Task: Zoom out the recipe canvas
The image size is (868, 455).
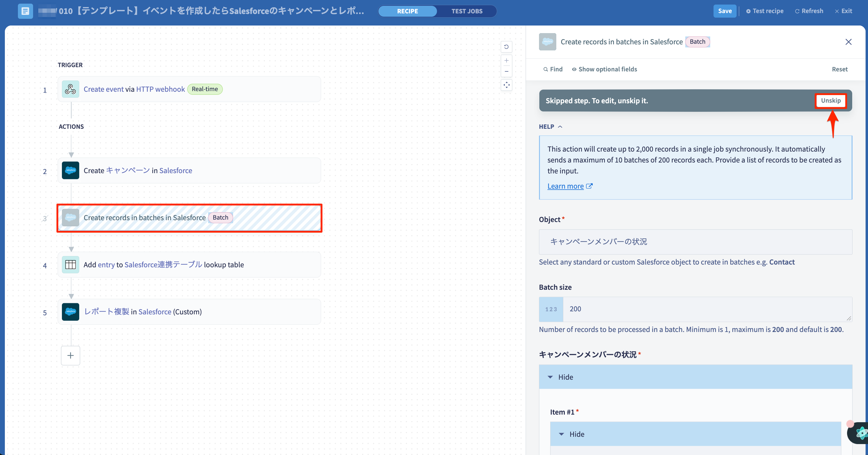Action: point(506,71)
